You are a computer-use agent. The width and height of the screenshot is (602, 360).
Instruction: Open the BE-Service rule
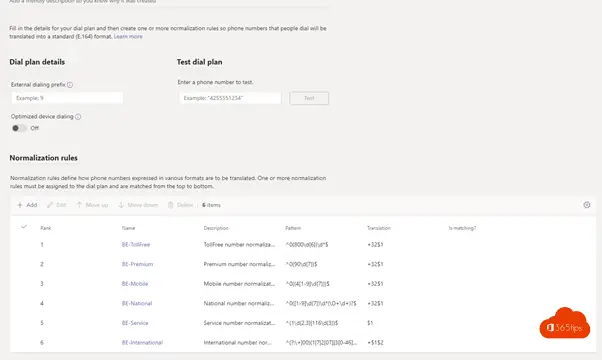(135, 323)
